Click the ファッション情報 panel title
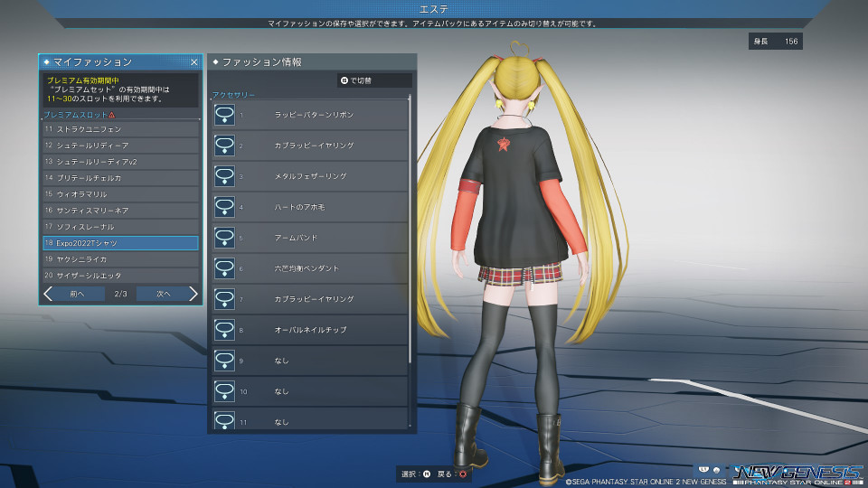The width and height of the screenshot is (868, 488). [x=261, y=62]
